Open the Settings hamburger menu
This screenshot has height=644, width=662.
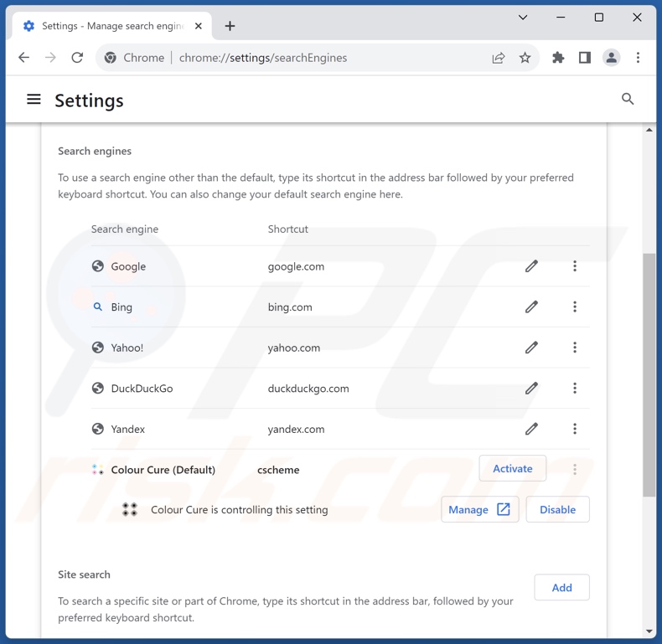point(34,100)
